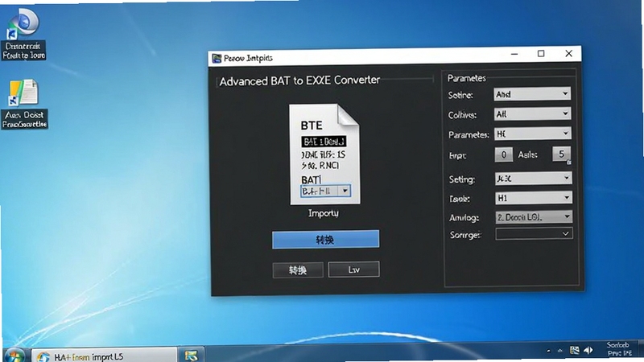Open the Parametes dropdown showing H(
Image resolution: width=644 pixels, height=362 pixels.
(532, 134)
